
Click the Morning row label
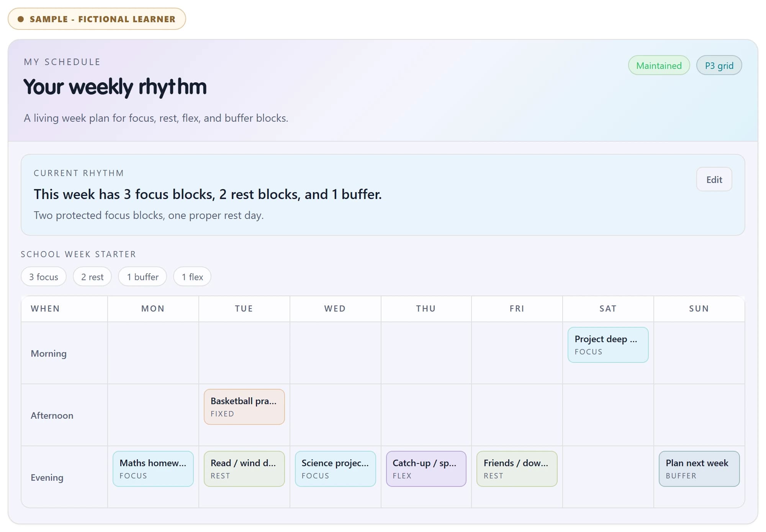49,353
